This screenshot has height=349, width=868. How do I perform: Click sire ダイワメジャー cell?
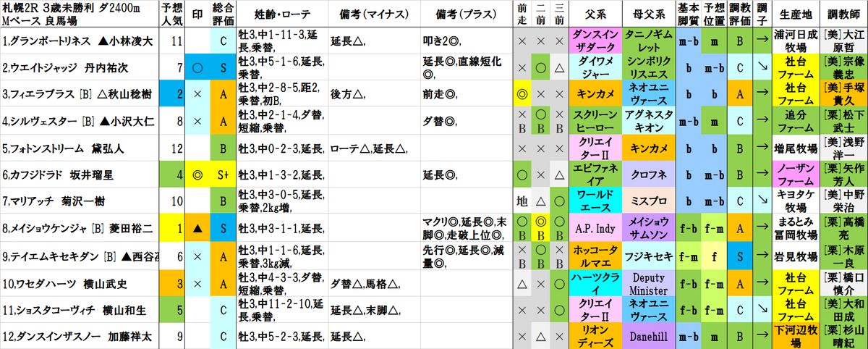[x=594, y=67]
